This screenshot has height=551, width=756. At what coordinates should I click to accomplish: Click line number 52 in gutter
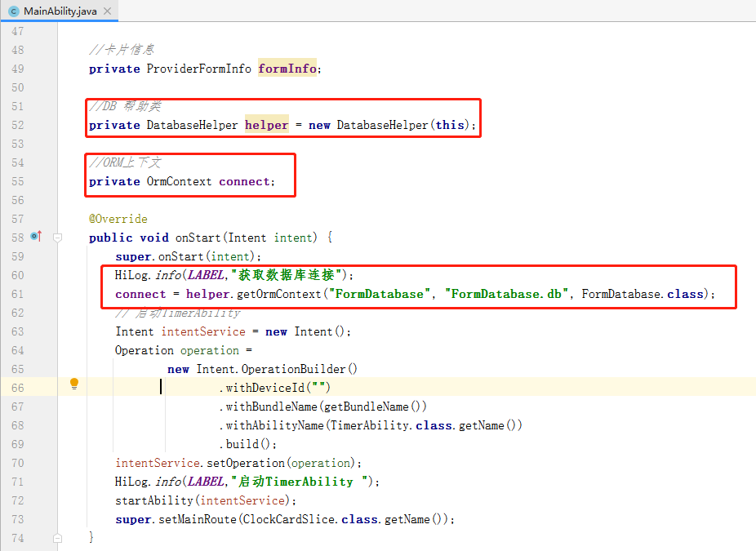16,125
